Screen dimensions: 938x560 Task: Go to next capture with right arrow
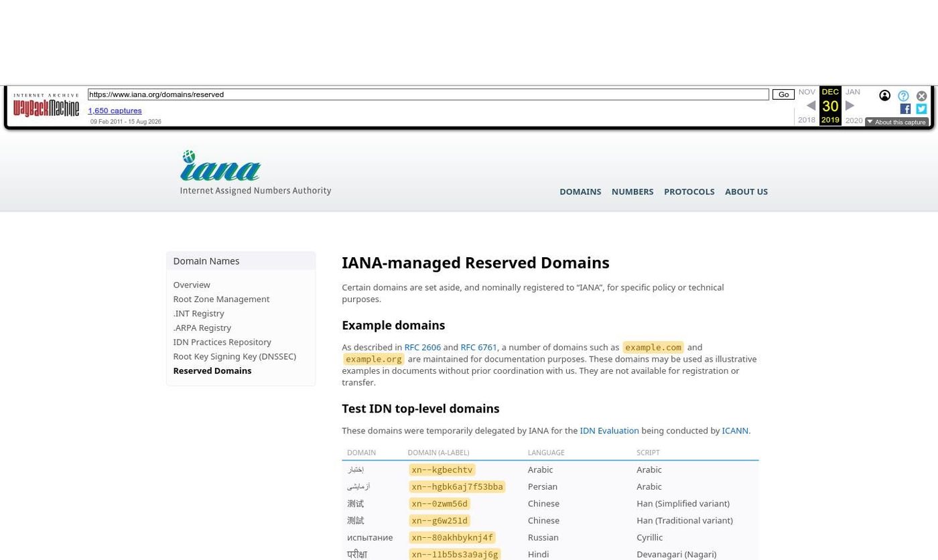point(850,106)
